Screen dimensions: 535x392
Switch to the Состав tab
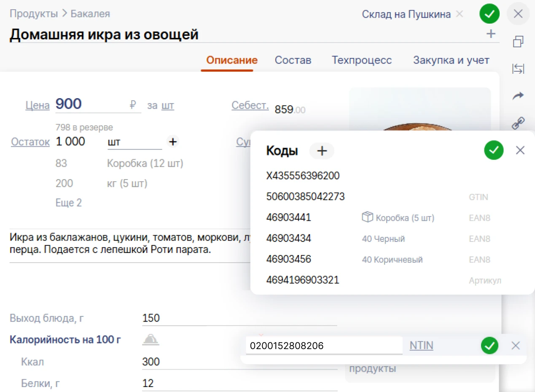pyautogui.click(x=293, y=60)
